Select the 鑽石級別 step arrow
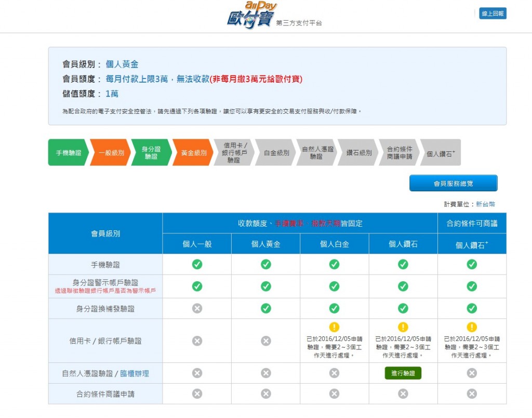This screenshot has width=532, height=418. [x=358, y=152]
